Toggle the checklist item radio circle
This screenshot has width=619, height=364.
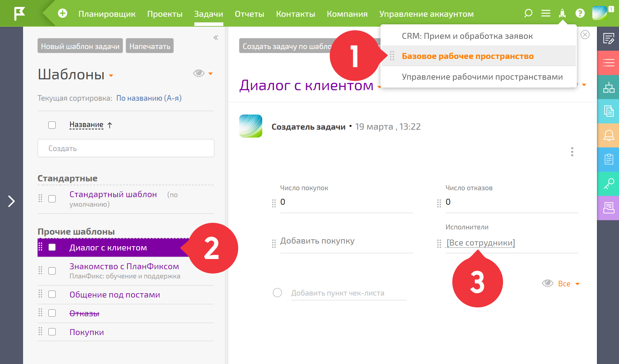coord(277,293)
